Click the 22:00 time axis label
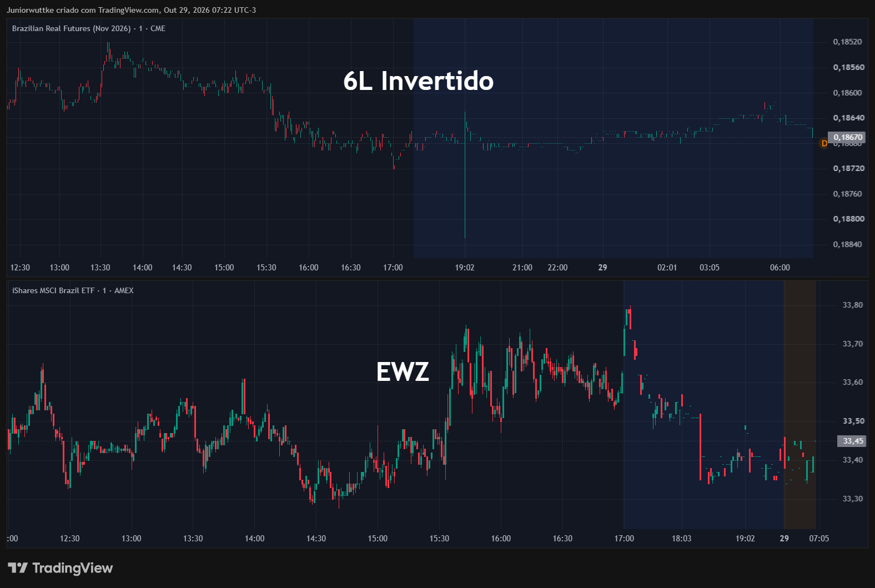Screen dimensions: 875x588 [x=557, y=268]
